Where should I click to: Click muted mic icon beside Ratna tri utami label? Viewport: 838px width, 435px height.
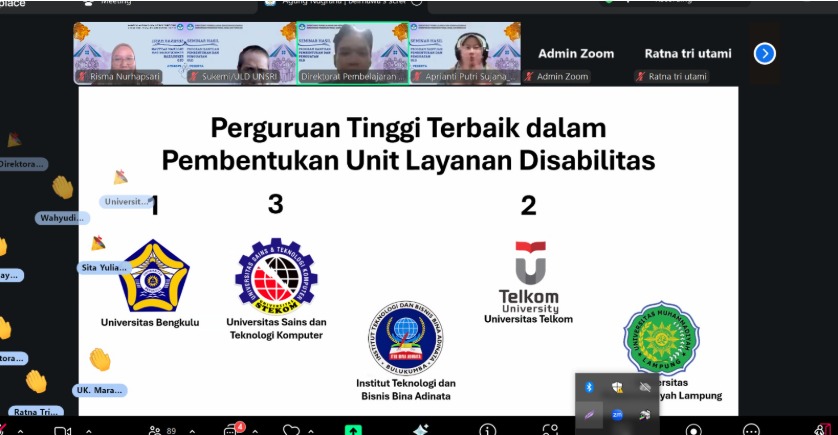(x=641, y=77)
